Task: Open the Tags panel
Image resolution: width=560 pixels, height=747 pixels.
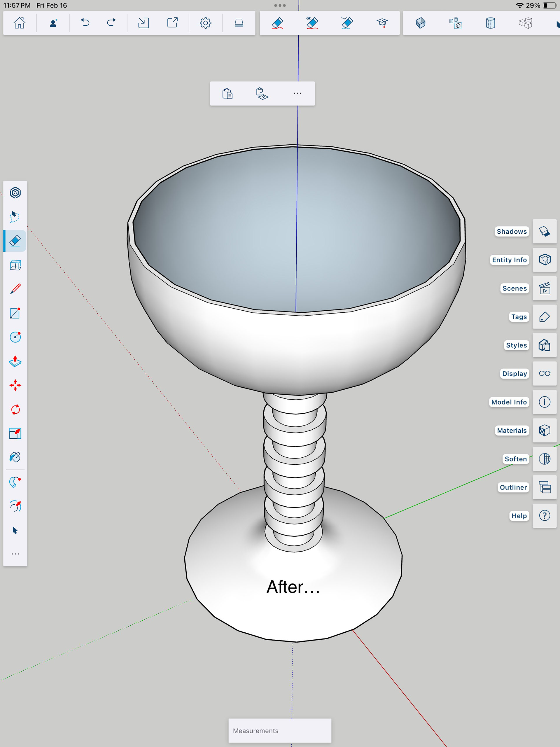Action: click(x=545, y=317)
